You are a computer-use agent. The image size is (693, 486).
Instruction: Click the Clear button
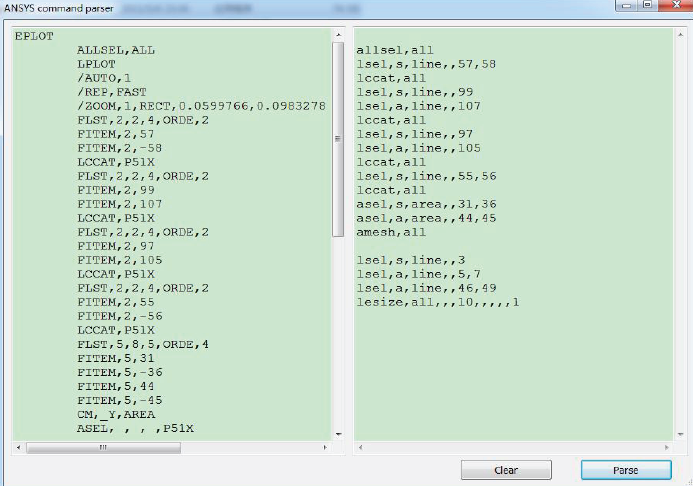click(x=506, y=470)
